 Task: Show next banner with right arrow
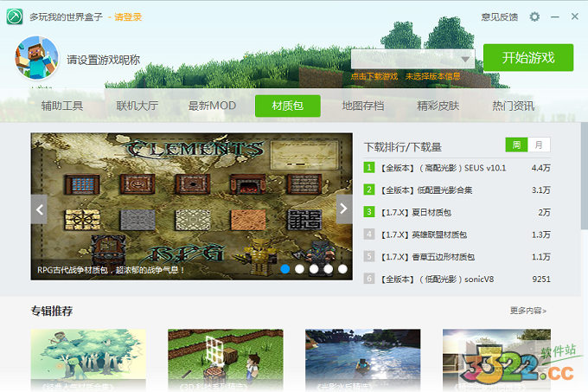344,209
